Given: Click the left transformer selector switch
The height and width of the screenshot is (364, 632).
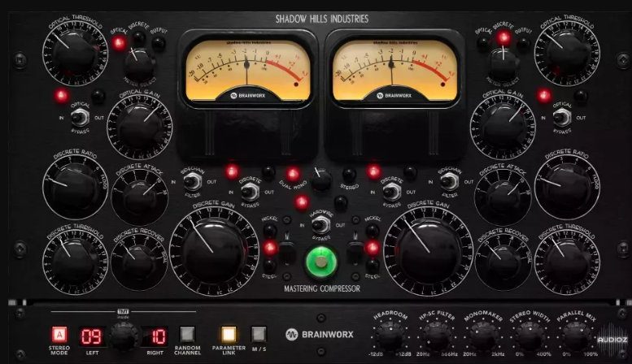Looking at the screenshot, I should click(287, 252).
